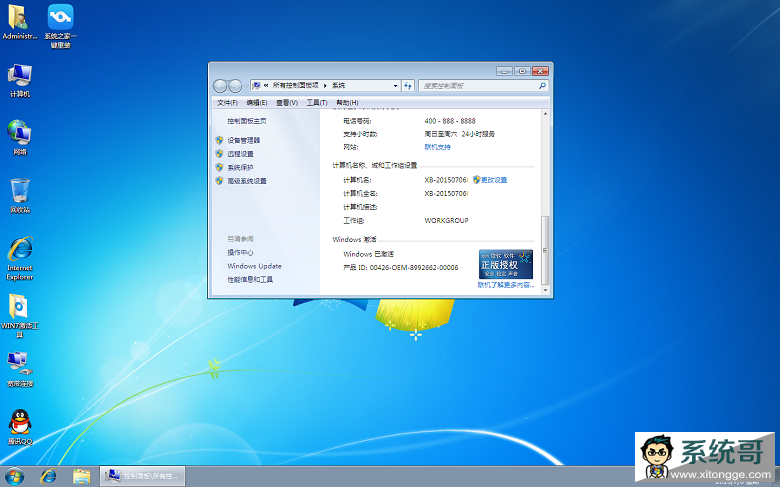
Task: Select the phone number 400 - 888 - 8888
Action: 450,121
